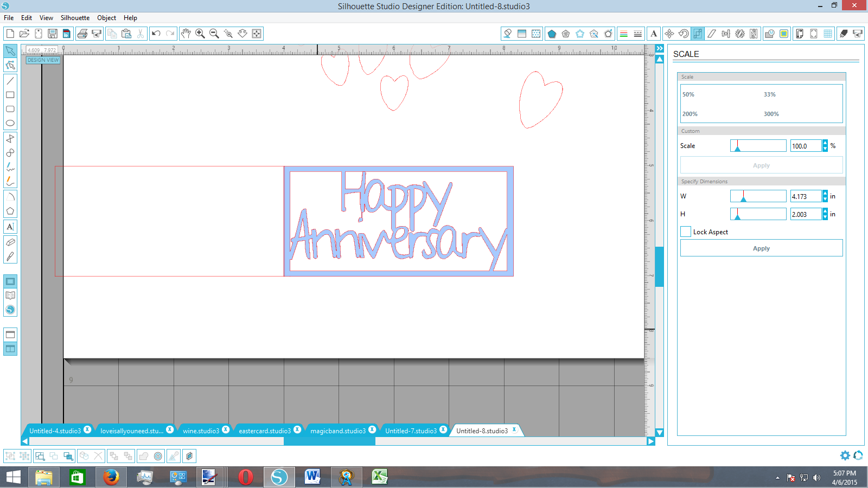This screenshot has height=488, width=868.
Task: Click Fit to Window icon
Action: (257, 34)
